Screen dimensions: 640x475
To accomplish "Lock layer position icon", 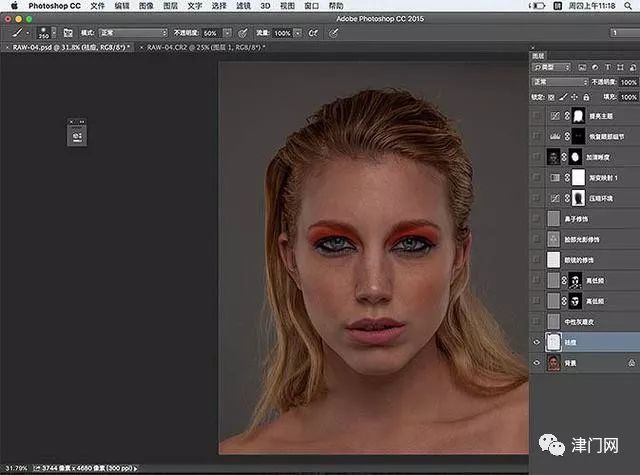I will pyautogui.click(x=574, y=97).
